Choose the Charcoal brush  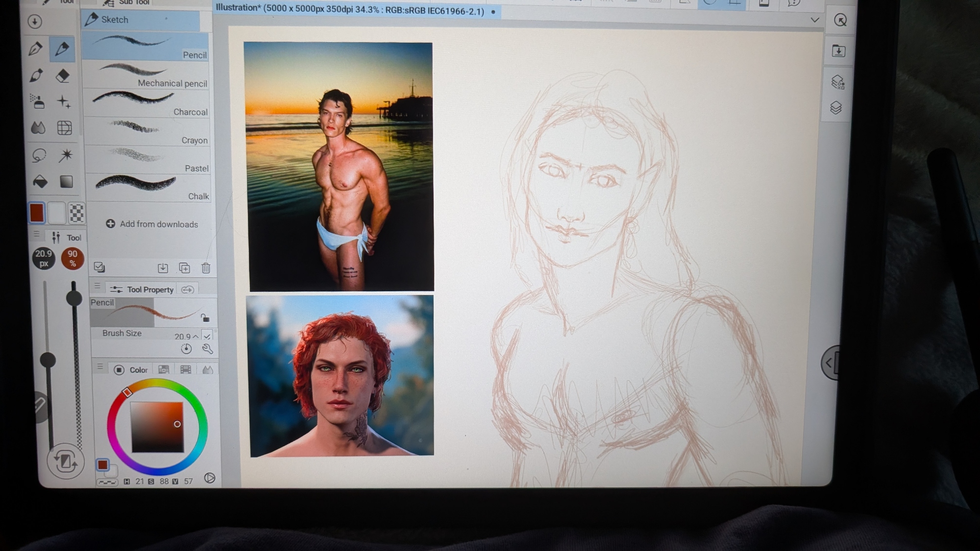(147, 103)
